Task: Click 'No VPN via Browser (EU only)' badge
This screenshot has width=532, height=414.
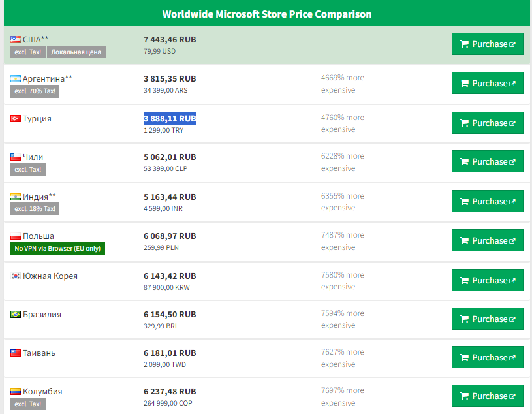Action: click(57, 248)
